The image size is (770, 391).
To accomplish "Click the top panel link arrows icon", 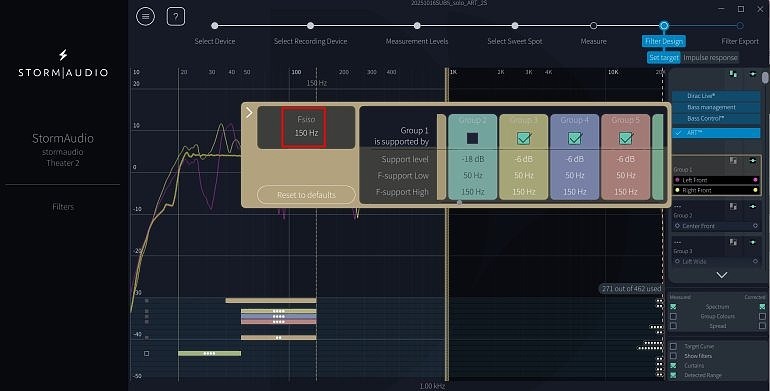I will pos(753,74).
